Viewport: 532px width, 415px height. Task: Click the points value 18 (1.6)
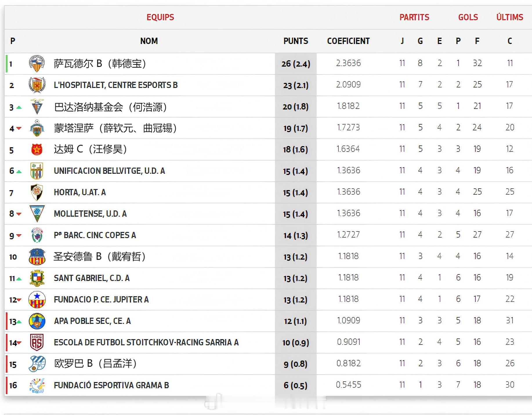click(x=296, y=150)
